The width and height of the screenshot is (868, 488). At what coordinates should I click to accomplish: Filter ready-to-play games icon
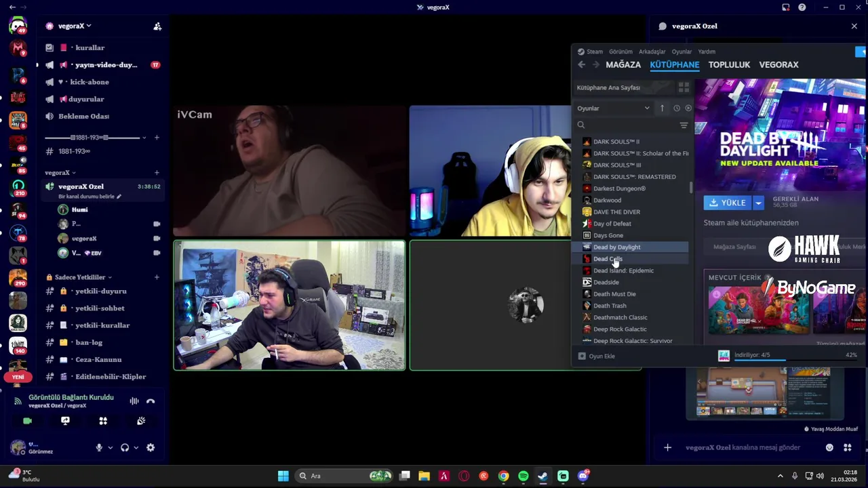pos(688,108)
